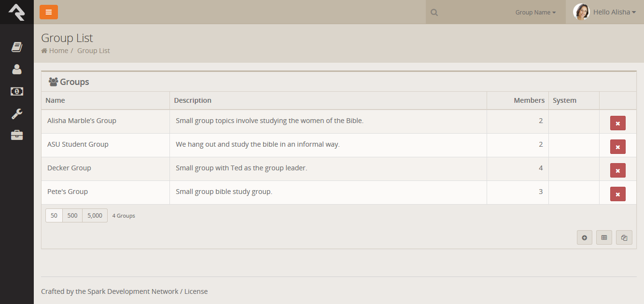Toggle the orange hamburger menu button

(x=49, y=12)
